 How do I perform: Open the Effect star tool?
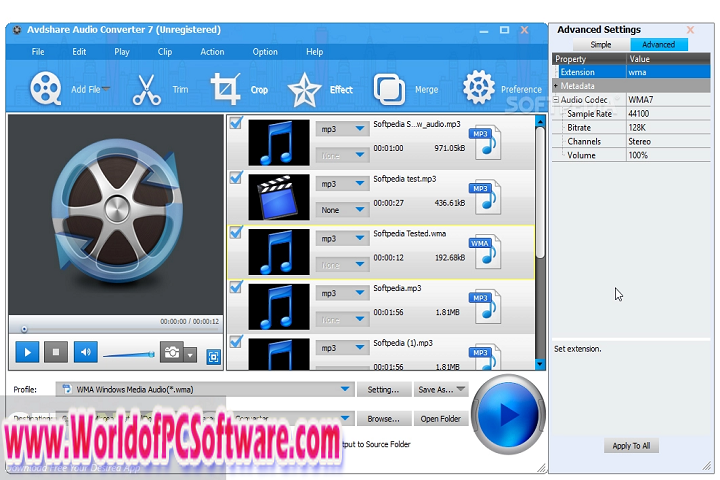click(304, 89)
